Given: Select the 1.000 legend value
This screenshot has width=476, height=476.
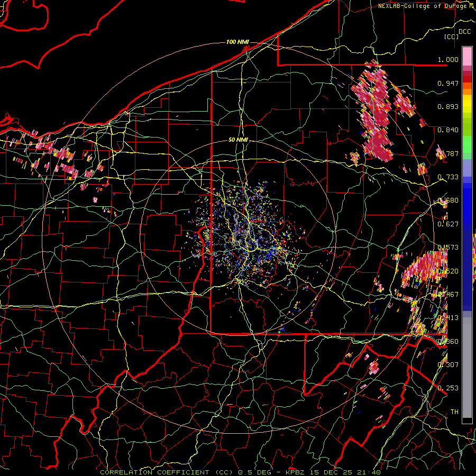Looking at the screenshot, I should tap(448, 59).
